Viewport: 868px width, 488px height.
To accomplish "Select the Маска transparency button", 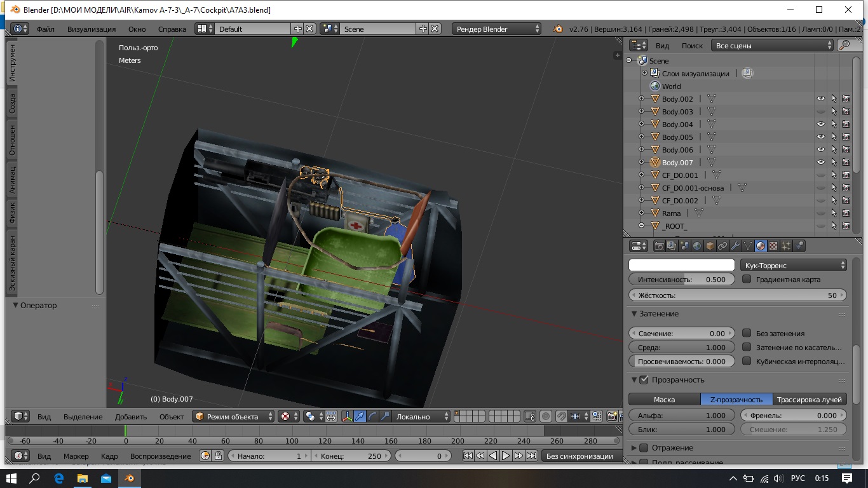I will click(664, 400).
